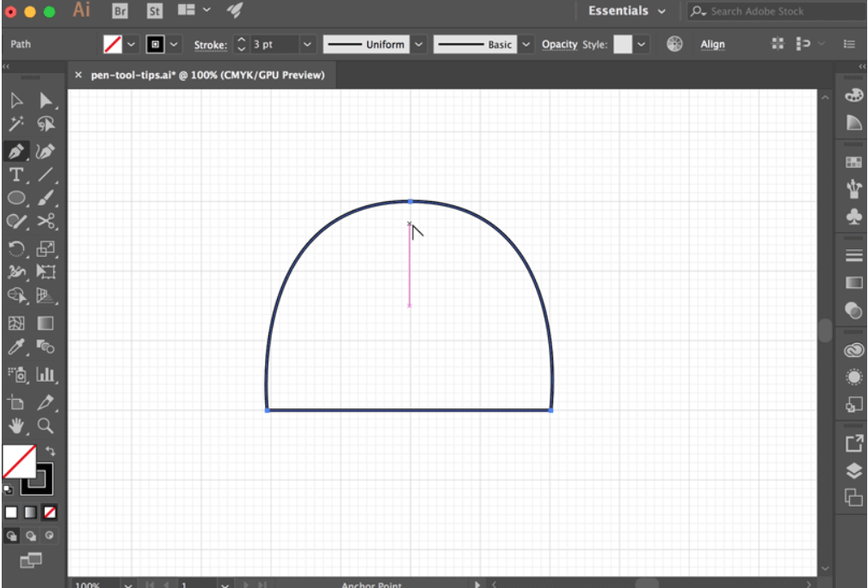Click the Opacity link in control bar
The image size is (868, 588).
pos(559,45)
